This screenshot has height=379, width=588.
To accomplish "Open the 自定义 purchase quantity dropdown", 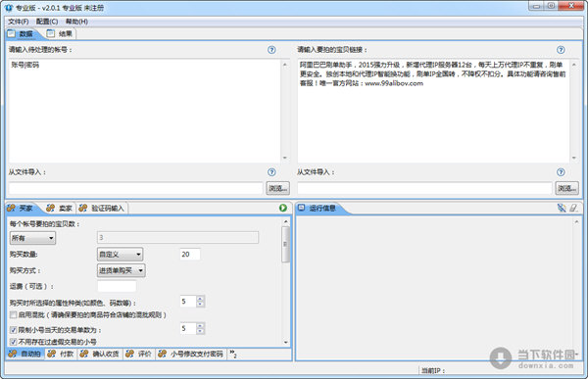I will click(120, 255).
